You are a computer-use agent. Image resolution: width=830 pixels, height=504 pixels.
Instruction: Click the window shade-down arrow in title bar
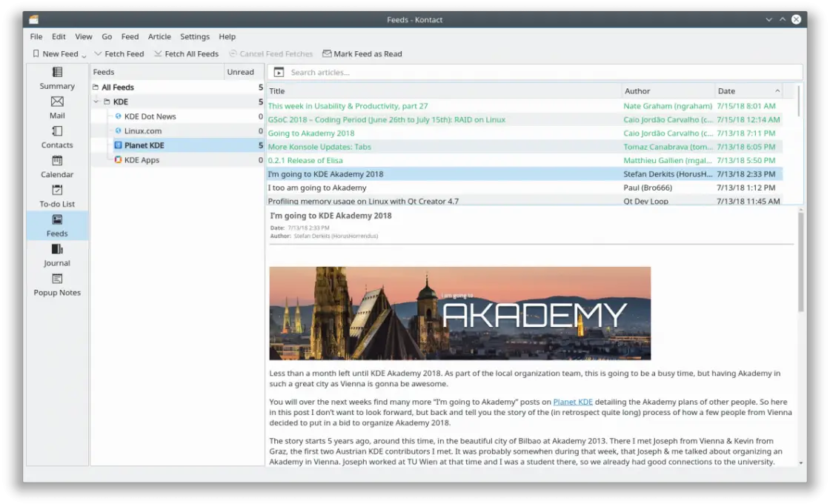point(768,19)
